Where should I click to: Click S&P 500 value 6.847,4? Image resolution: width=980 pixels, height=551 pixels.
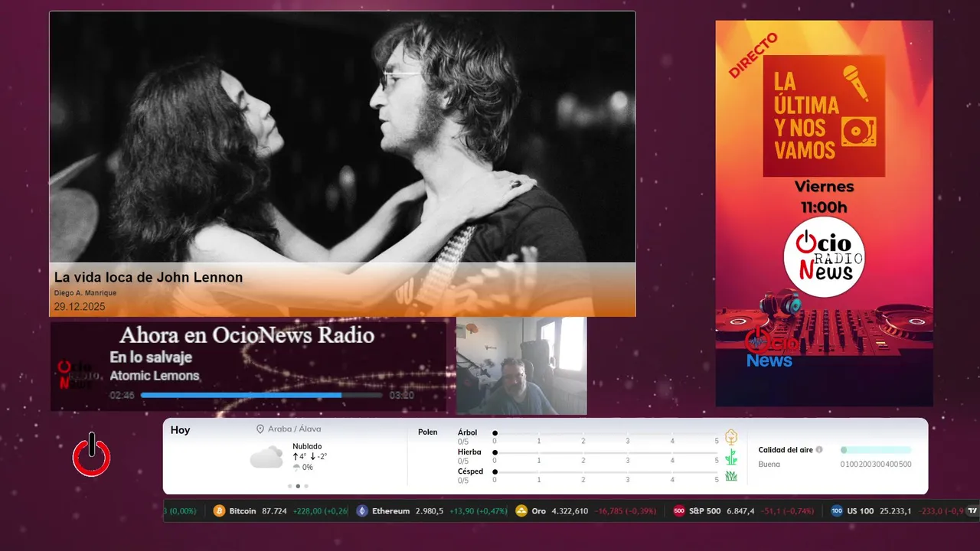pyautogui.click(x=740, y=511)
